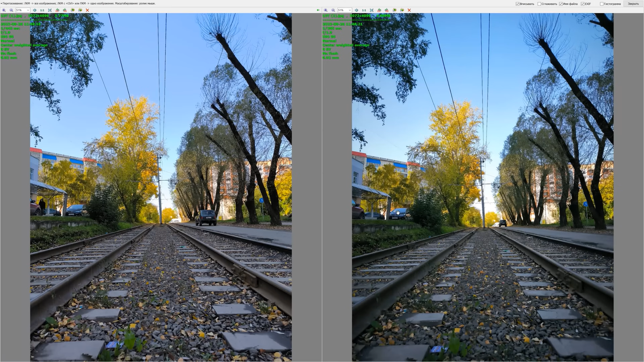
Task: Rotate the left image clockwise
Action: click(x=65, y=10)
